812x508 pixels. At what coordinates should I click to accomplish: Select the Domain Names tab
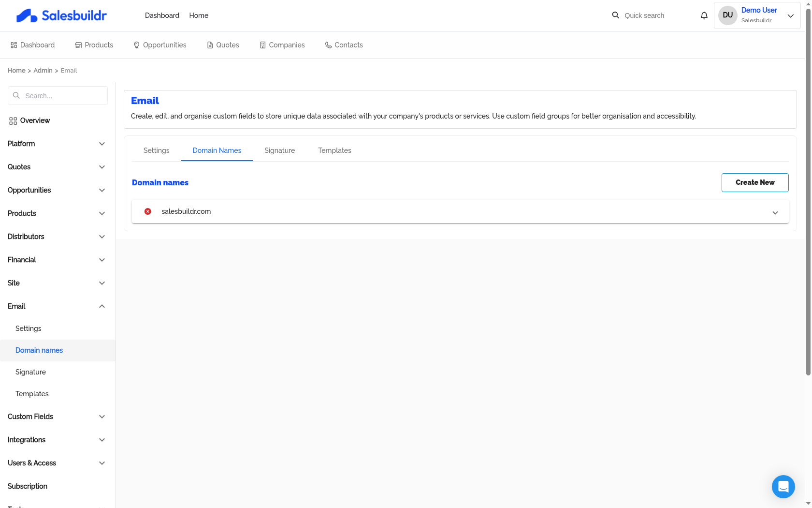click(x=217, y=150)
